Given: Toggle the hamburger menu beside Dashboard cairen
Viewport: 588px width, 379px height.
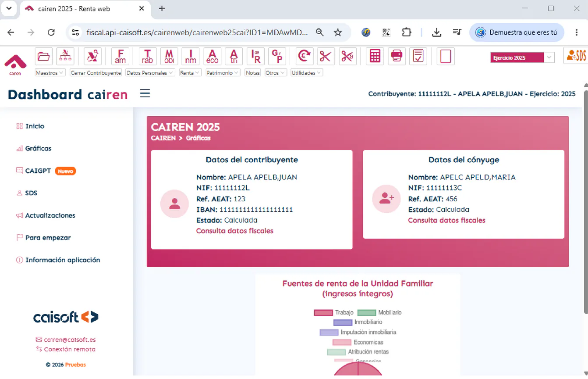Looking at the screenshot, I should 145,93.
